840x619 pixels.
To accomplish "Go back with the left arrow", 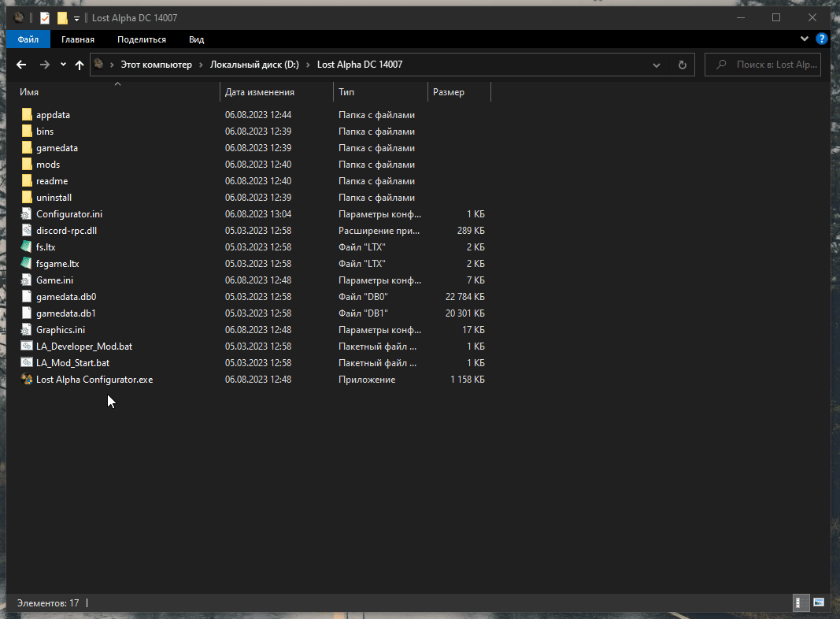I will [x=21, y=65].
